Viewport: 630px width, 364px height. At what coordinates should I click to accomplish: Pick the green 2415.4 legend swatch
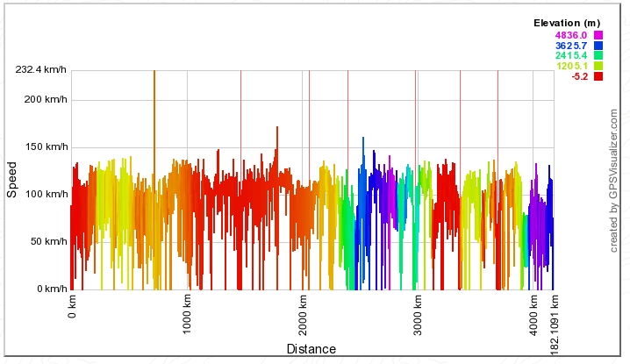click(x=598, y=55)
